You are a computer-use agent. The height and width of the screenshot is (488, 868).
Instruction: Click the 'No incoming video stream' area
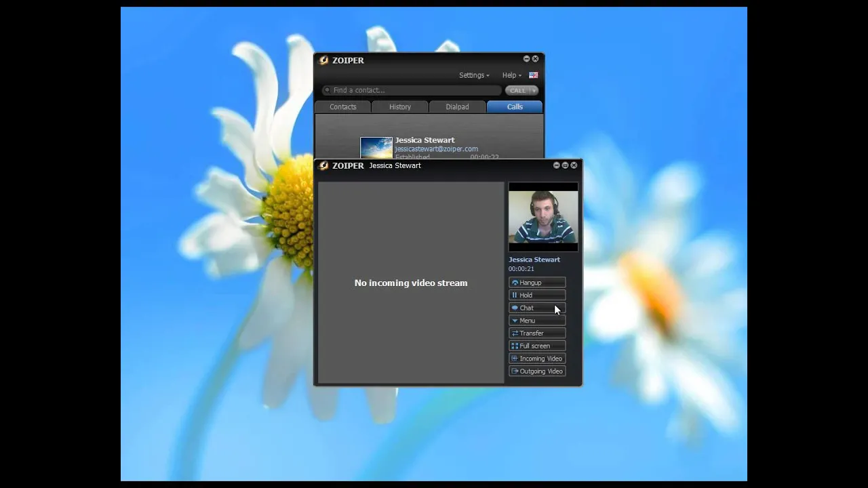[411, 283]
